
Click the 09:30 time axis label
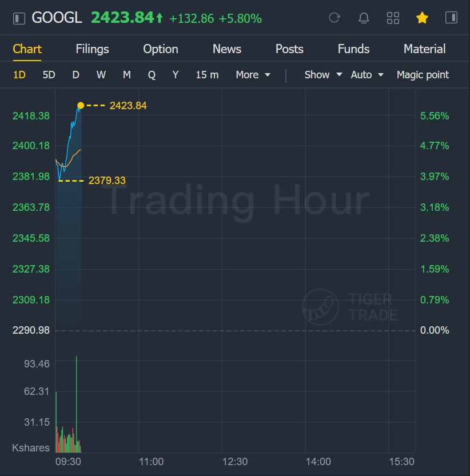(x=68, y=462)
